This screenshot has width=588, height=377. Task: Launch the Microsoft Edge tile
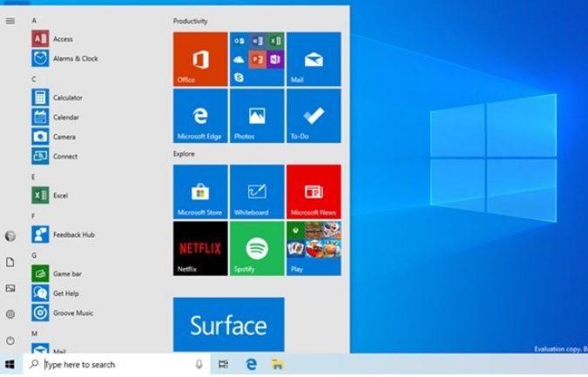point(200,116)
